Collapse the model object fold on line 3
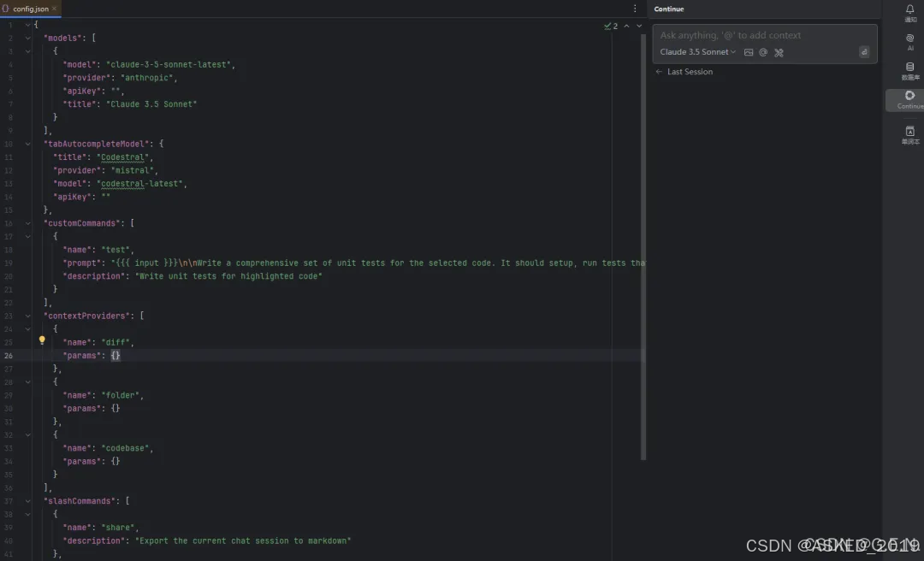The width and height of the screenshot is (924, 561). coord(27,51)
